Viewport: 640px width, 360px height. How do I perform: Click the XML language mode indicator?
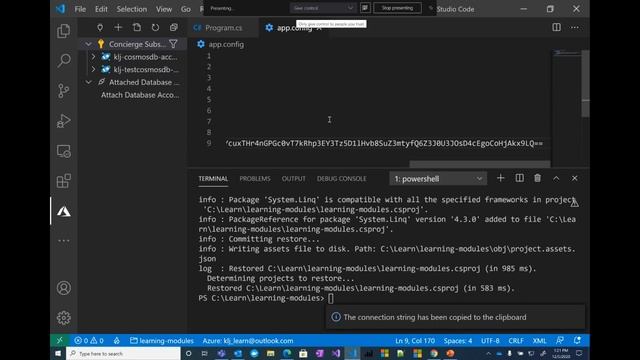coord(539,340)
